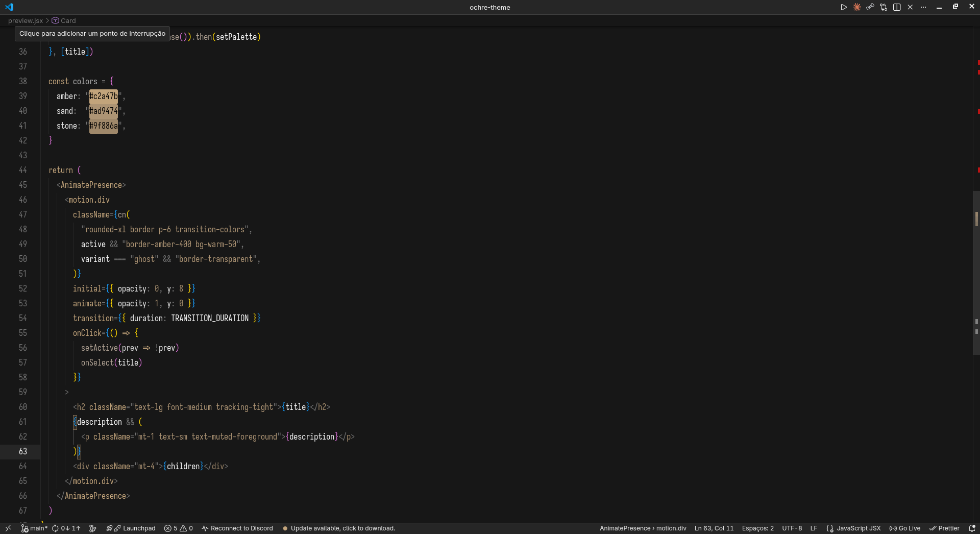Open color picker for #9f886a
This screenshot has width=980, height=534.
tap(104, 126)
